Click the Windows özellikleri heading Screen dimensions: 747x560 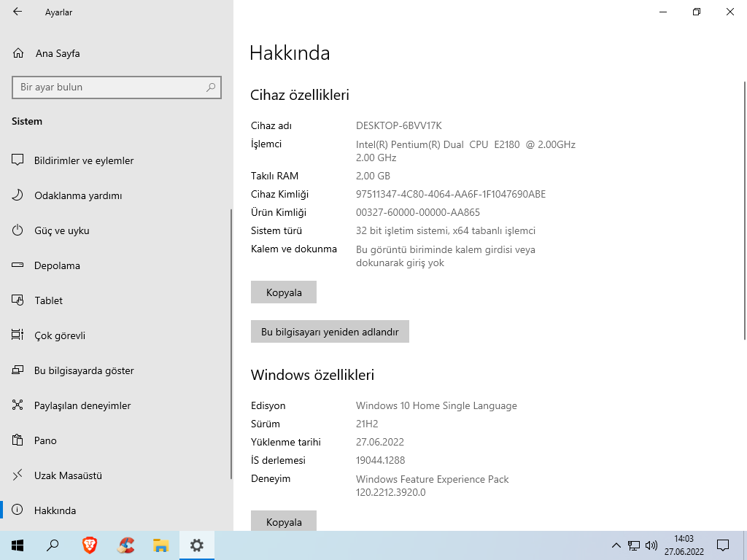[x=312, y=375]
